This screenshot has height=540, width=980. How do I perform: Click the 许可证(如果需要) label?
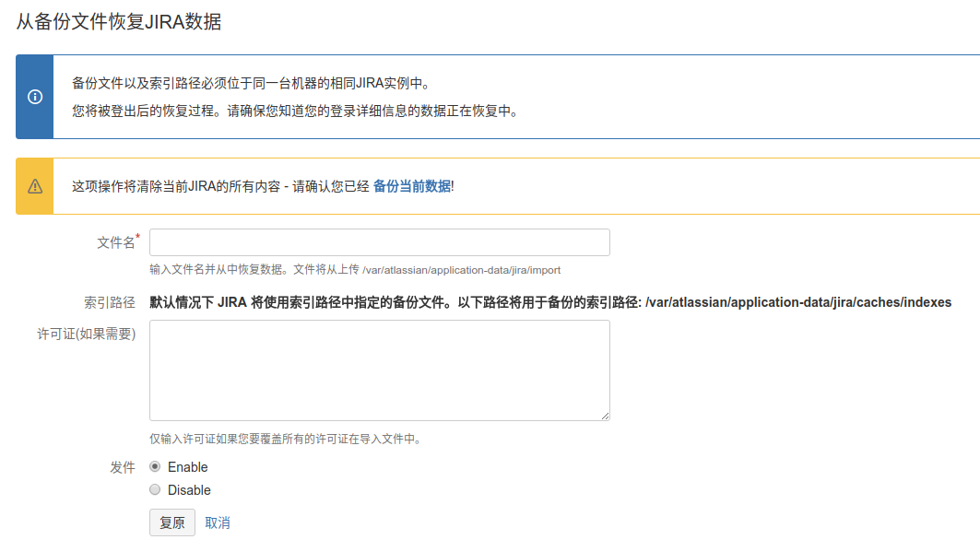tap(87, 335)
